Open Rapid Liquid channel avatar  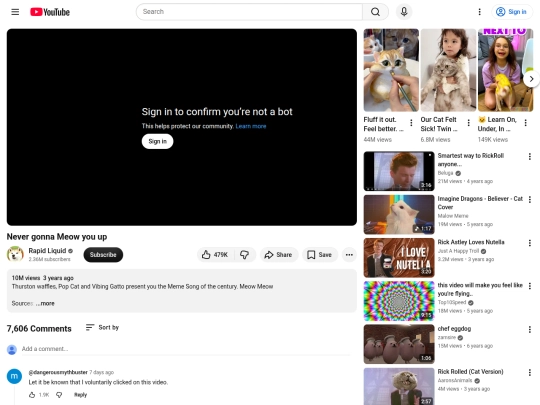[x=15, y=254]
